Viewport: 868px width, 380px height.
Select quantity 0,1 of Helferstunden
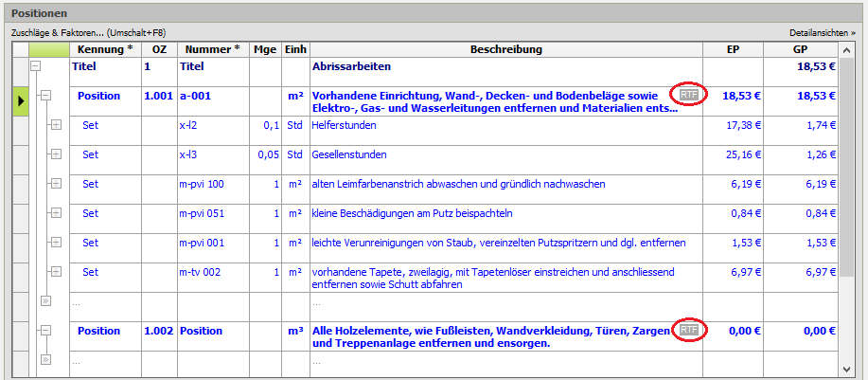coord(265,131)
